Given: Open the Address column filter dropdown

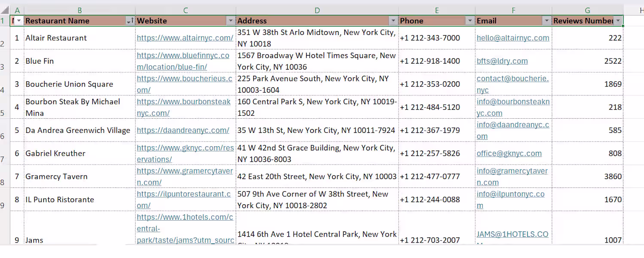Looking at the screenshot, I should pyautogui.click(x=393, y=21).
